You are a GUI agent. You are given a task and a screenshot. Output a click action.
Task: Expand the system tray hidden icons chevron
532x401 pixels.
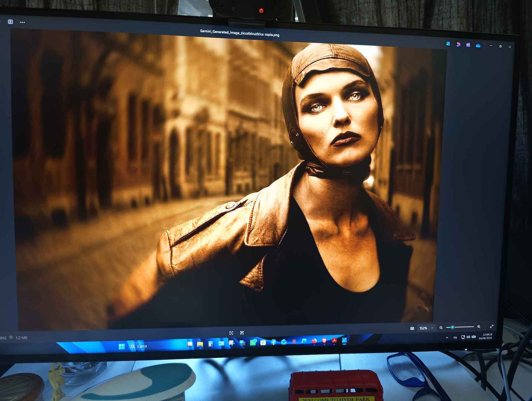click(447, 338)
